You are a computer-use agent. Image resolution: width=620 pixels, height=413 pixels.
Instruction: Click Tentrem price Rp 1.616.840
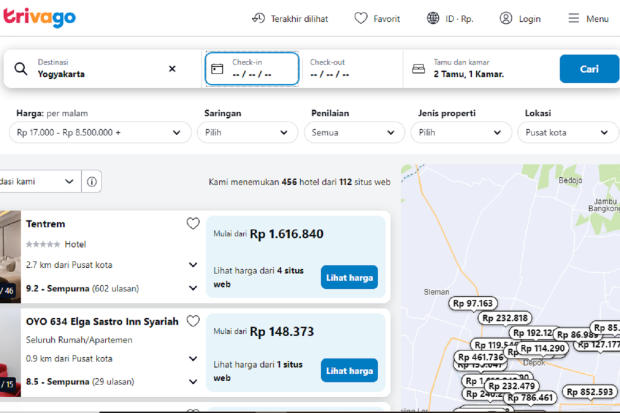coord(286,234)
